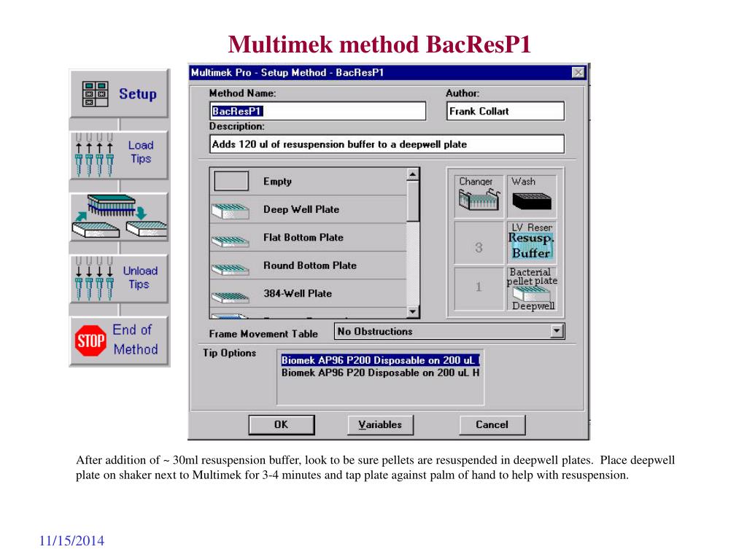This screenshot has height=560, width=747.
Task: Select the plate transfer step icon
Action: pos(119,217)
